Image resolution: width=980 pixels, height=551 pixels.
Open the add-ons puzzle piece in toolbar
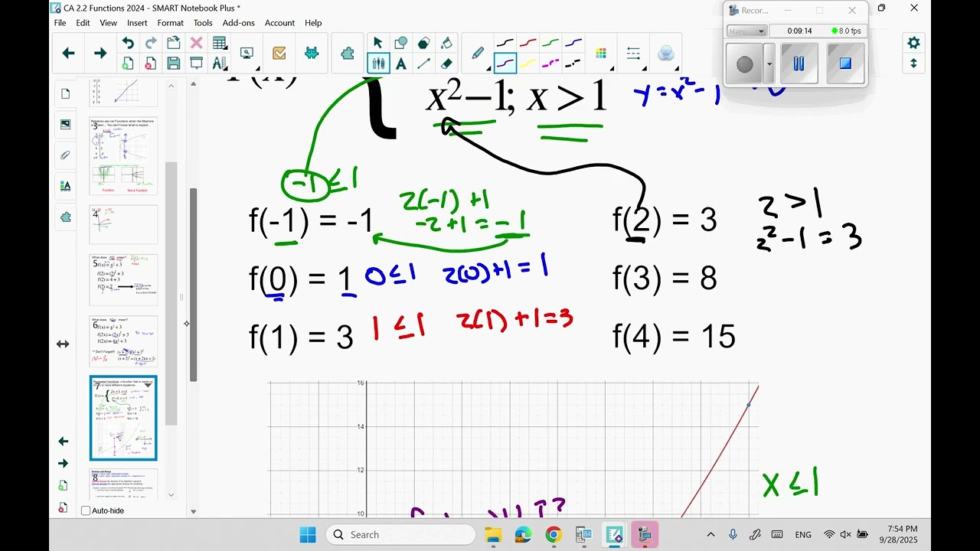click(x=348, y=54)
